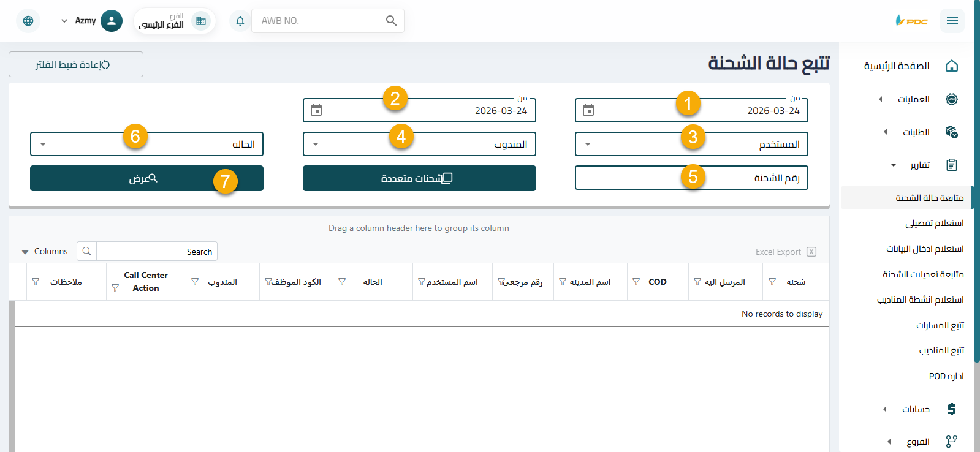
Task: Focus the grid Search box
Action: [156, 251]
